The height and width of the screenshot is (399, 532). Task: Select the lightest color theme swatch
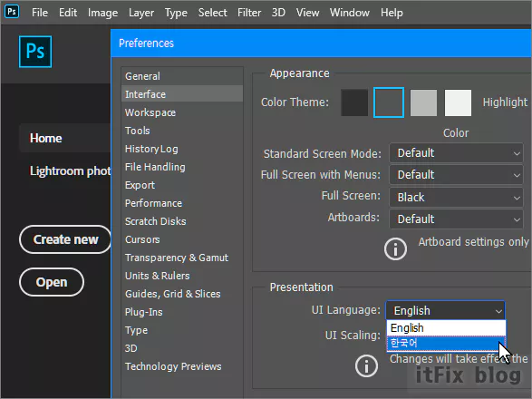click(x=458, y=102)
